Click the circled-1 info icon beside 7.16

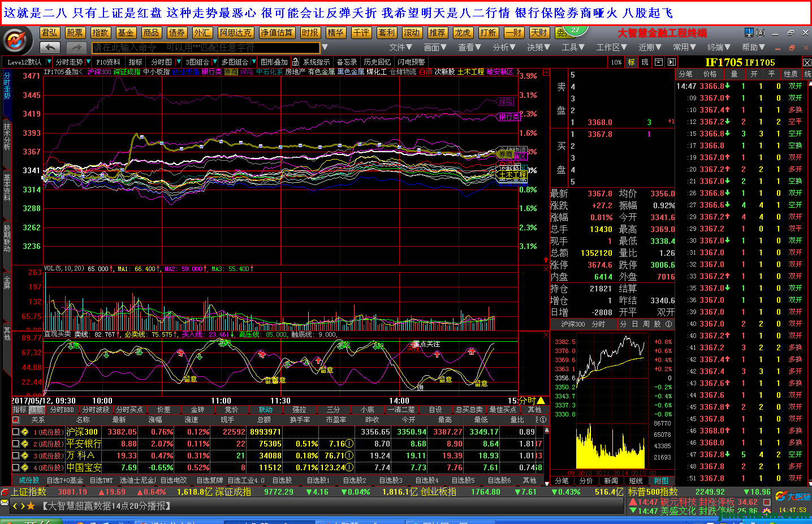click(x=350, y=444)
